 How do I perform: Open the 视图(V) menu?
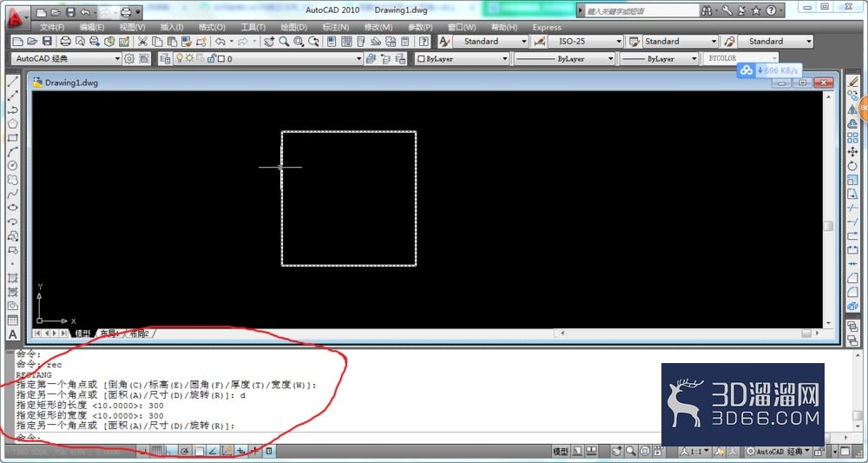click(132, 27)
